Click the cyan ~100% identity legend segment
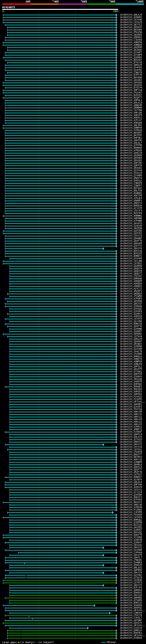Image resolution: width=146 pixels, height=644 pixels. 129,4
